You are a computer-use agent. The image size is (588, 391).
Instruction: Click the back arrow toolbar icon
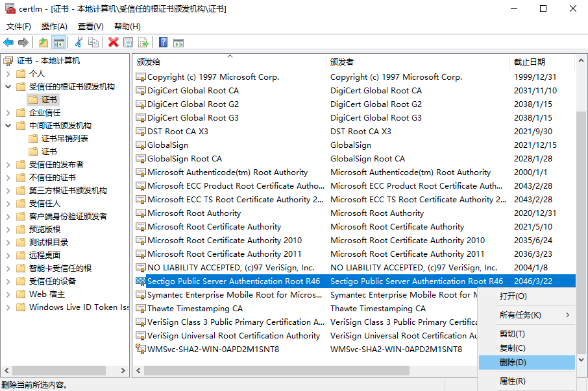coord(8,43)
